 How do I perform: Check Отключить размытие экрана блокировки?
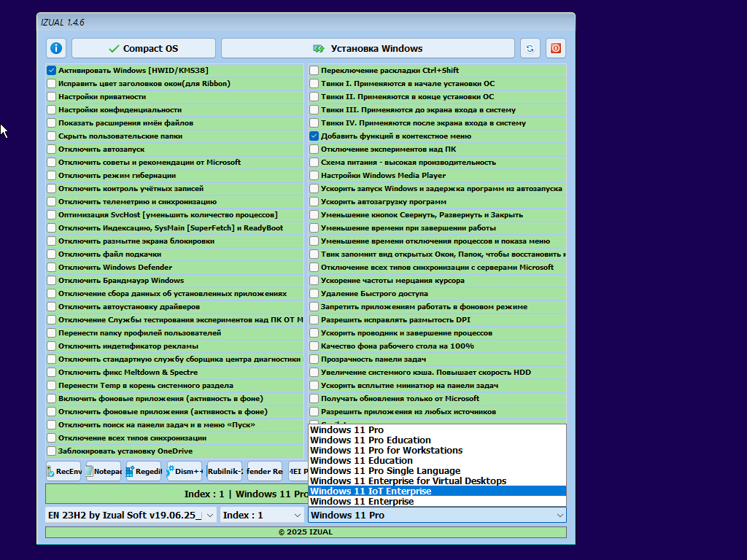[52, 241]
